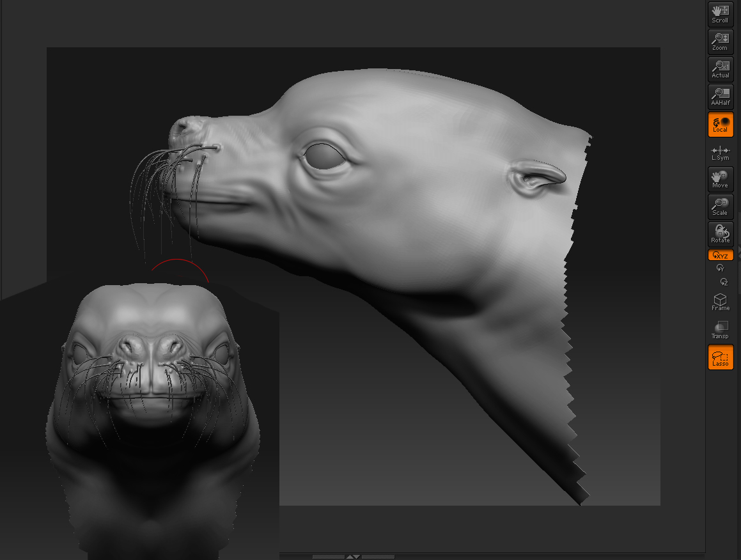Switch to Y-axis rotation mode
741x560 pixels.
pos(720,268)
